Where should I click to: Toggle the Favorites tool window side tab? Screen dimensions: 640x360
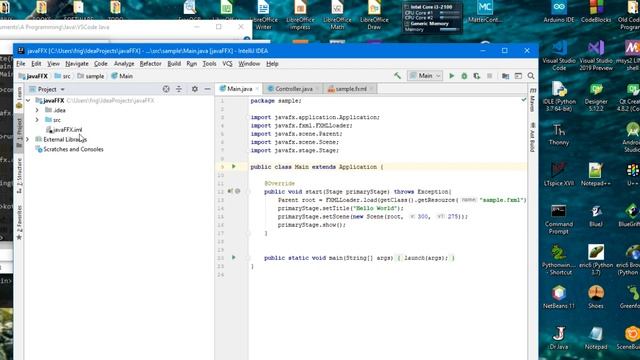point(19,223)
